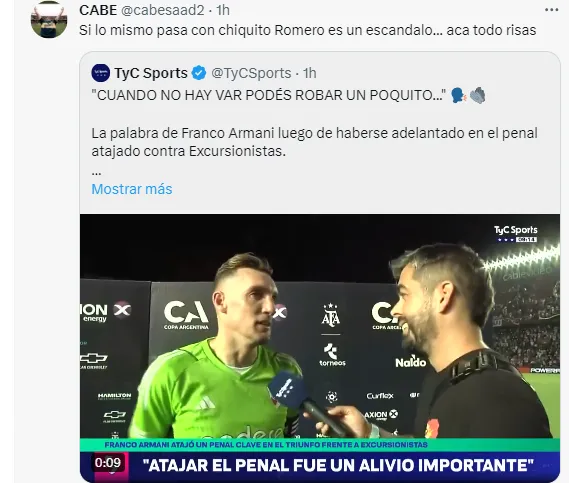Click the TyC Sports watermark in video
The width and height of the screenshot is (569, 483).
[516, 234]
